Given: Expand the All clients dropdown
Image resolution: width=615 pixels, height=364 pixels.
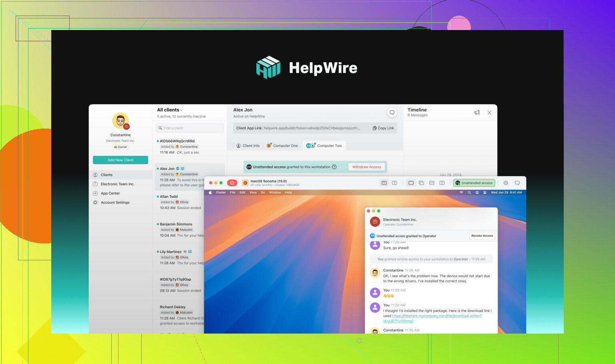Looking at the screenshot, I should click(170, 110).
